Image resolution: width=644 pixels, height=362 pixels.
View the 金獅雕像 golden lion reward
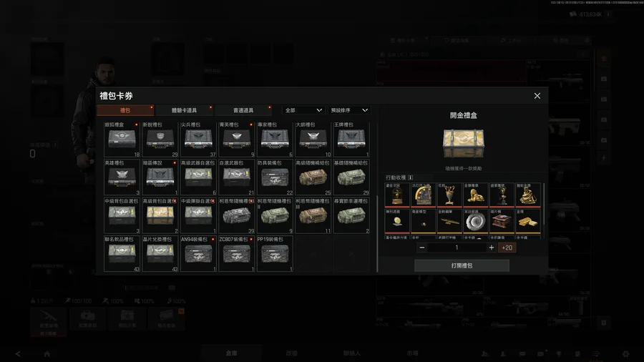(x=476, y=195)
